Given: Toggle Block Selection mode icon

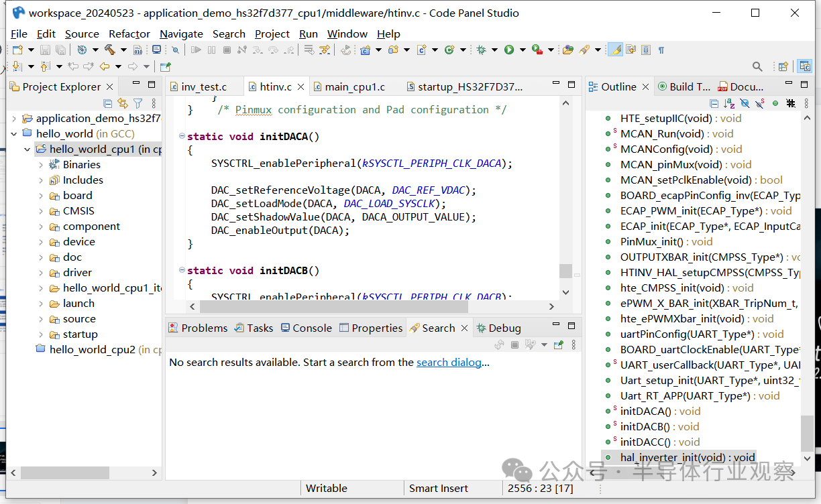Looking at the screenshot, I should click(x=646, y=50).
